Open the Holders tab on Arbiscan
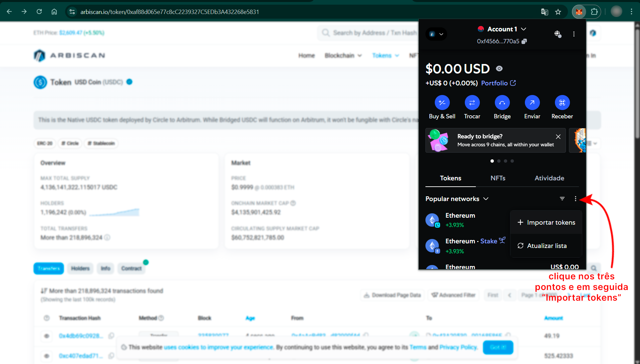 (x=80, y=268)
